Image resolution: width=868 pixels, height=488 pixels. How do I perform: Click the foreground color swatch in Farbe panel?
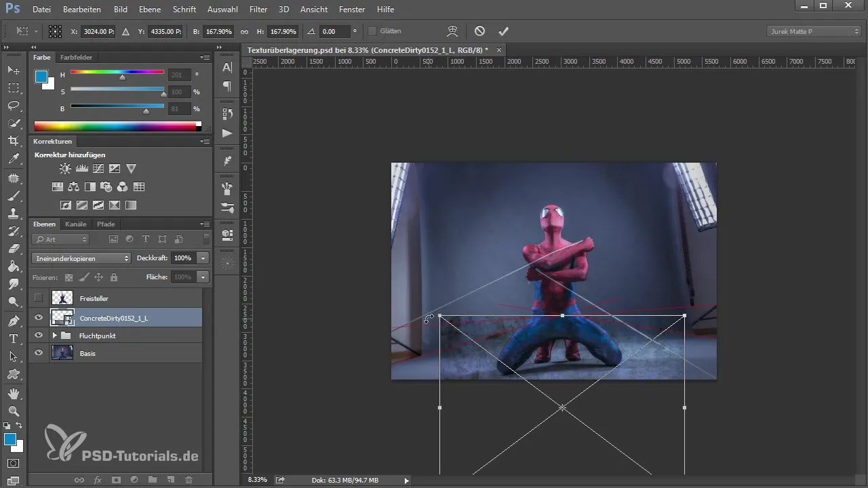pos(41,77)
